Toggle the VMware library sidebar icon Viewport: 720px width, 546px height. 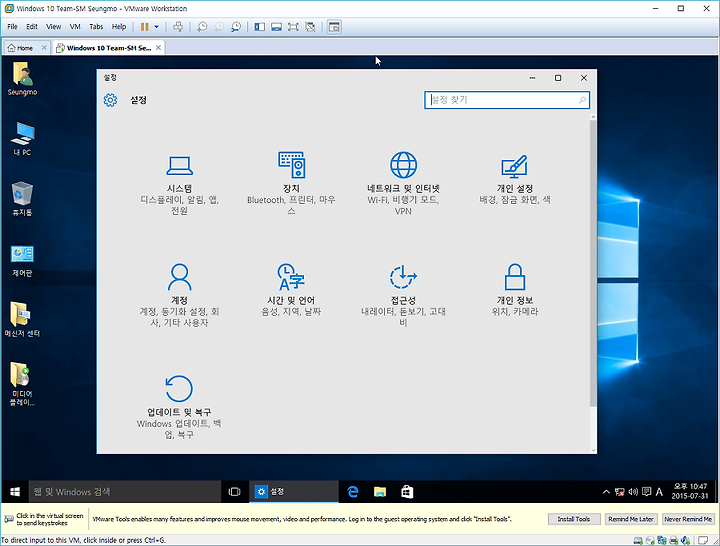pyautogui.click(x=259, y=27)
